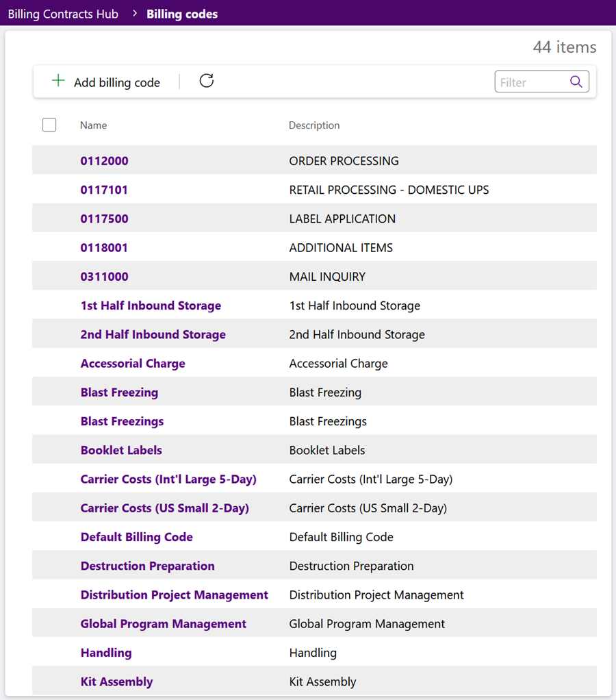This screenshot has width=616, height=700.
Task: Go back to Billing Contracts Hub
Action: [x=63, y=14]
